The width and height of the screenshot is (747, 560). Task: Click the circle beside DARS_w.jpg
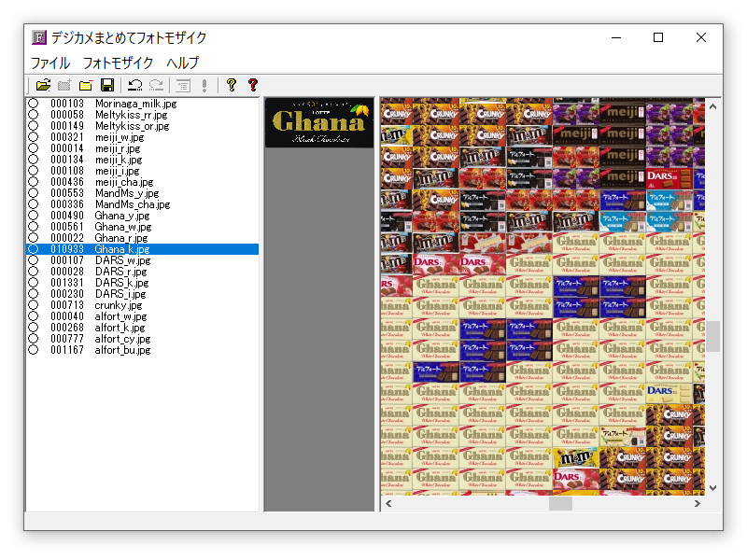pyautogui.click(x=33, y=260)
